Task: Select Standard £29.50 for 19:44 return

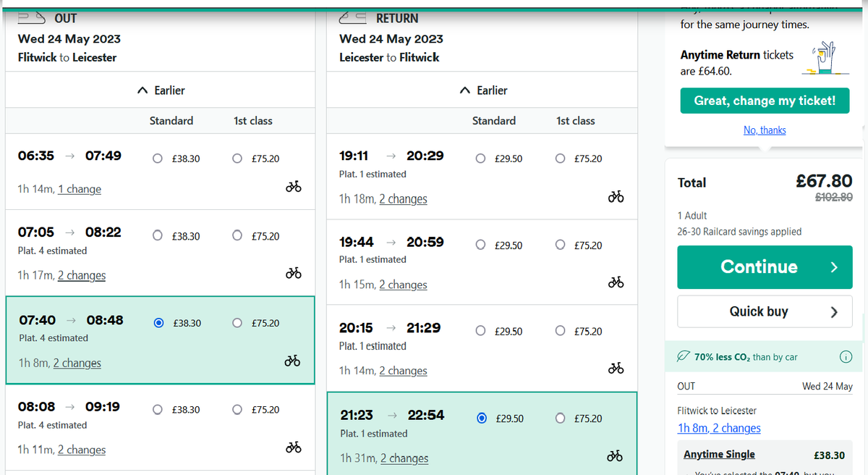Action: (x=481, y=245)
